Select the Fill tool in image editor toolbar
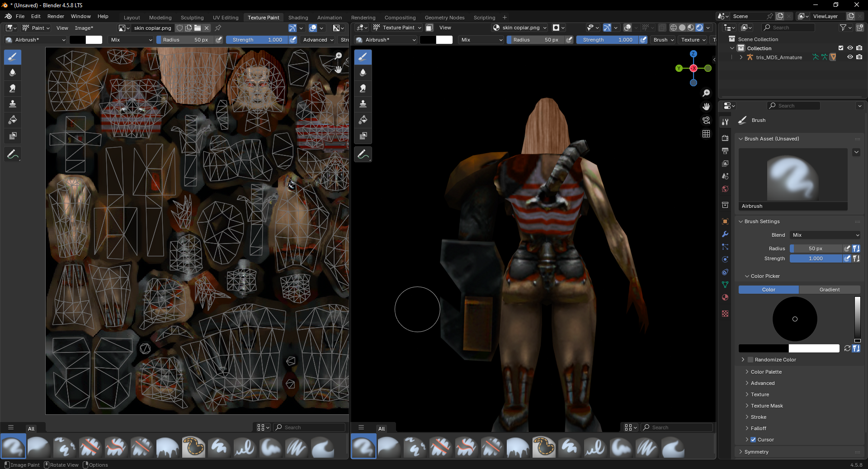 (13, 120)
